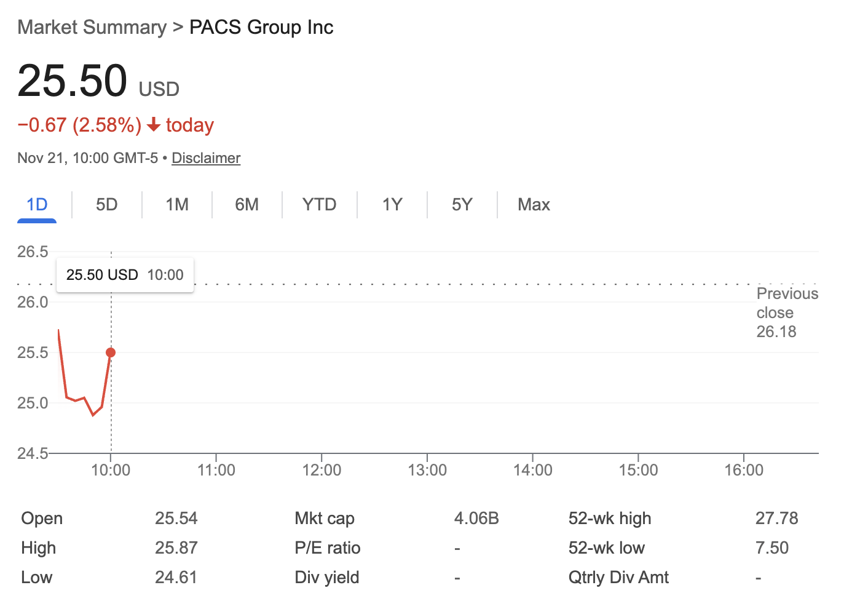Select the Open value 25.54
This screenshot has width=868, height=609.
[176, 518]
